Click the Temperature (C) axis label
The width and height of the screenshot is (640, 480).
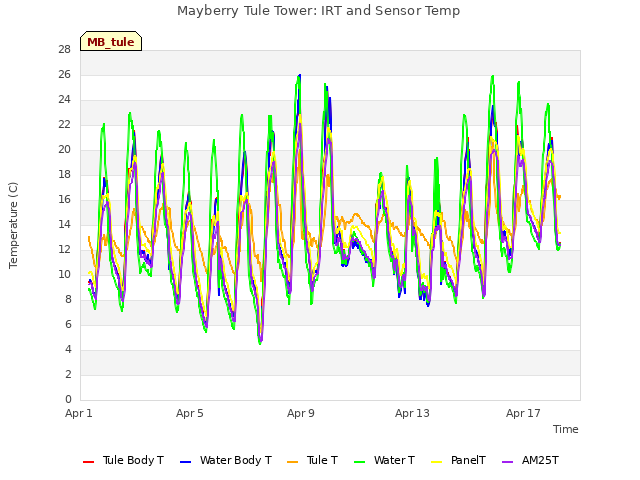(x=13, y=225)
